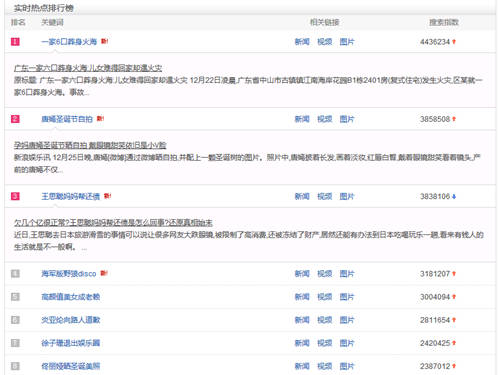Click the new tag beside 一家6口葬身火海
This screenshot has width=500, height=375.
[105, 41]
